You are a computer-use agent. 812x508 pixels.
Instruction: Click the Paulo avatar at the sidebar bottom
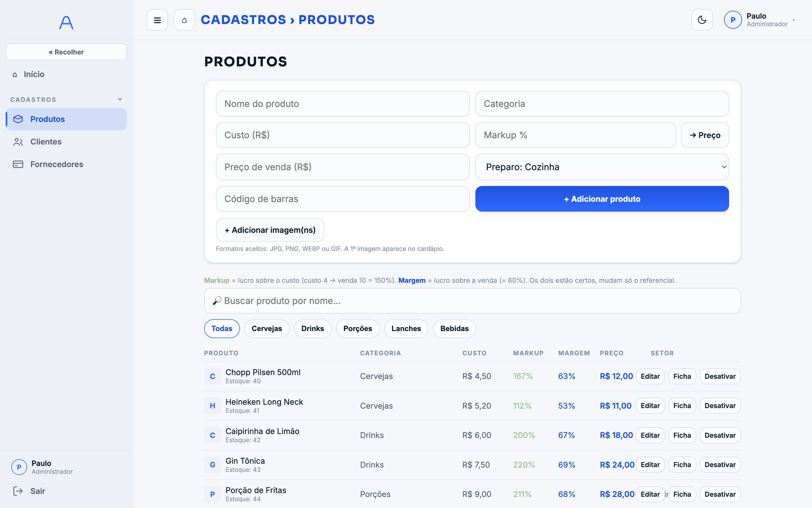(19, 467)
